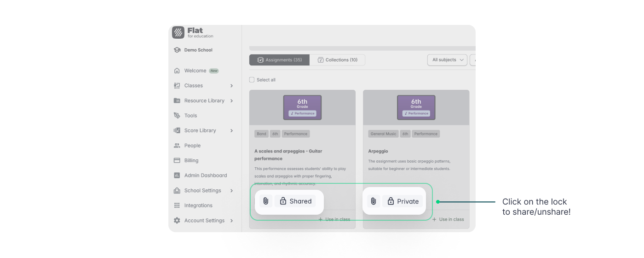Click Use in class on guitar assignment
This screenshot has width=644, height=258.
334,219
